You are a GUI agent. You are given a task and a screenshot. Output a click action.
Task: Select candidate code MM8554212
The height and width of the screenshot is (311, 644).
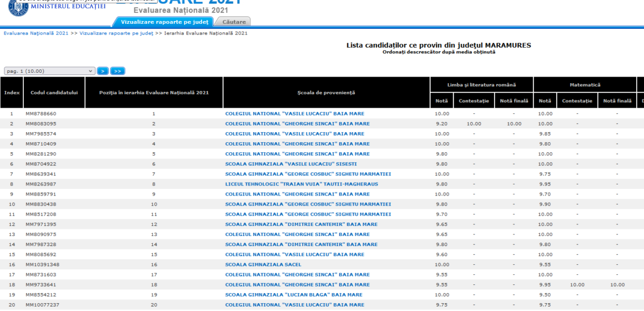pyautogui.click(x=41, y=295)
